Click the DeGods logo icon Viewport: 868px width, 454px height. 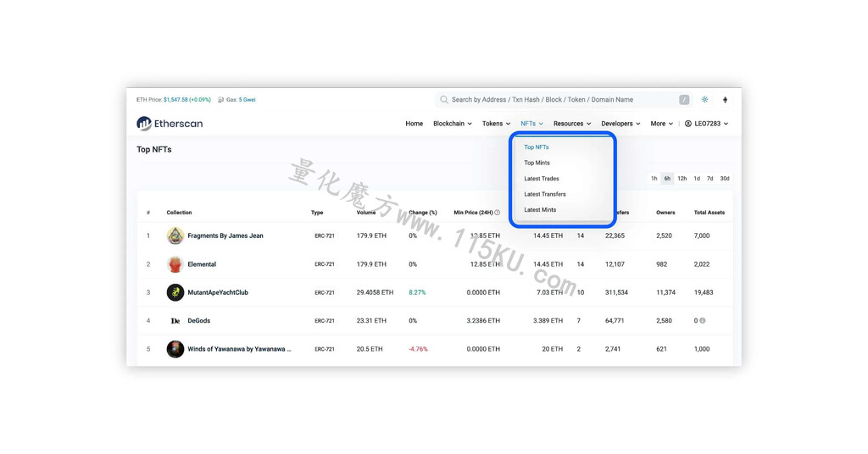point(175,321)
